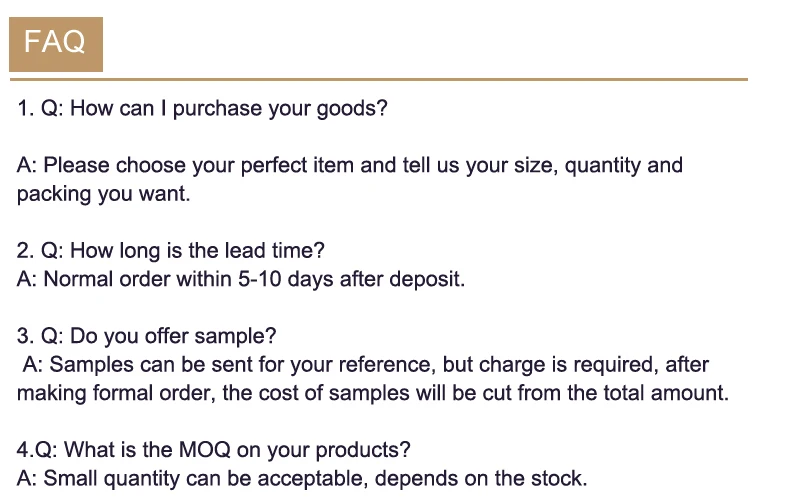
Task: Select the question about purchasing your goods
Action: (202, 108)
